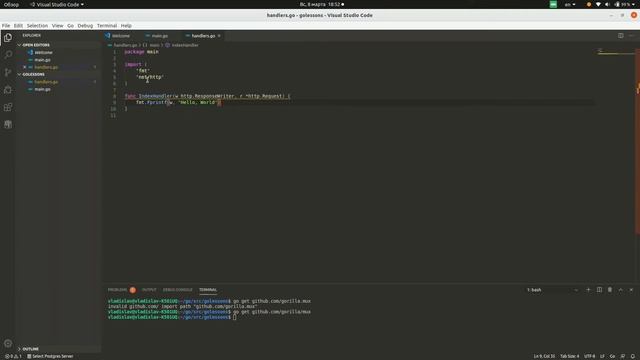Create a new terminal with plus icon
Image resolution: width=640 pixels, height=360 pixels.
pos(588,290)
